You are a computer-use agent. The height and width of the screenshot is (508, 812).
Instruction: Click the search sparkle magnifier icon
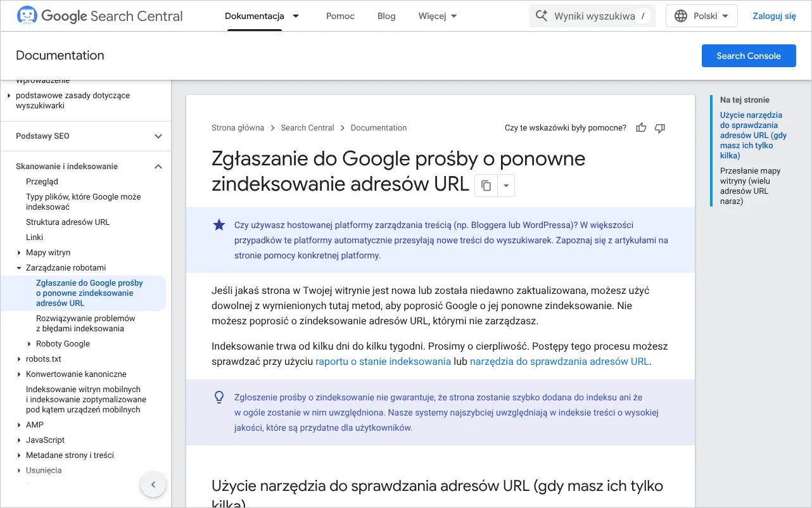coord(542,16)
